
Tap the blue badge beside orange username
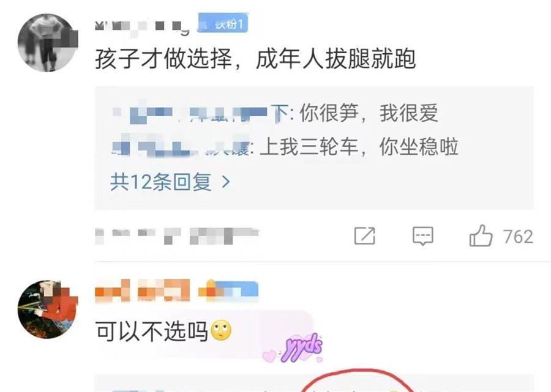coord(228,290)
